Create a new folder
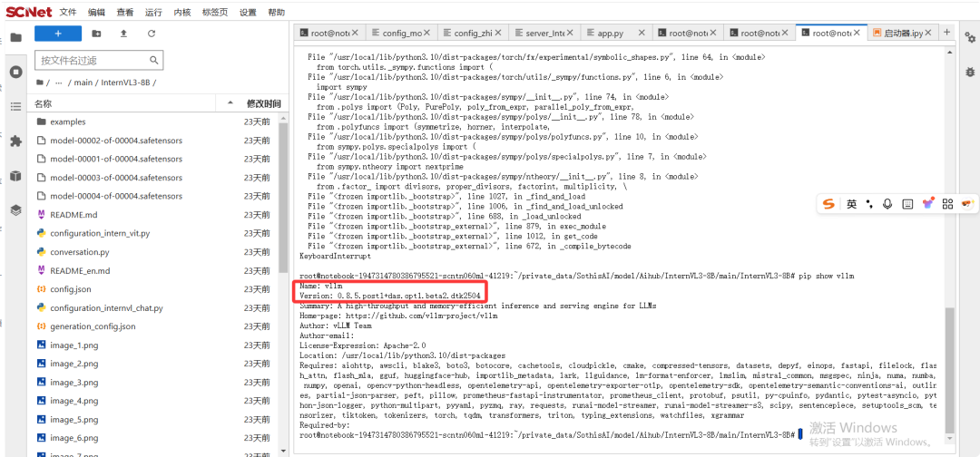The height and width of the screenshot is (457, 980). pyautogui.click(x=96, y=34)
